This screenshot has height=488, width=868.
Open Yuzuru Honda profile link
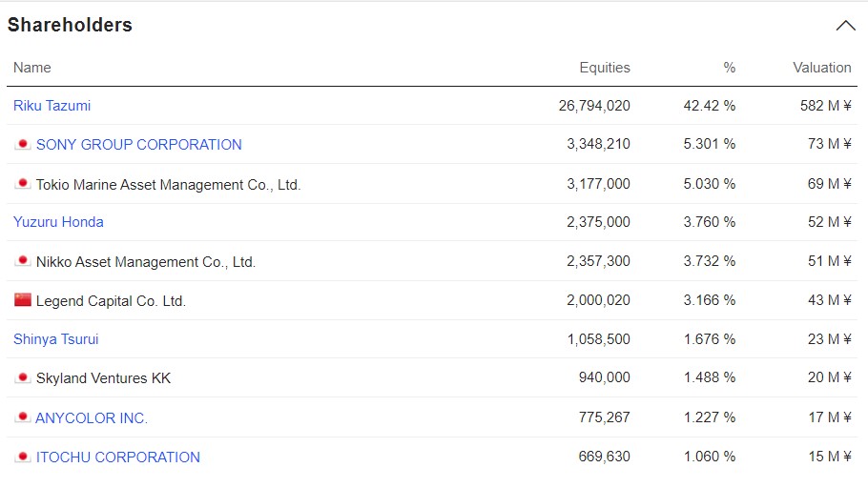tap(58, 222)
